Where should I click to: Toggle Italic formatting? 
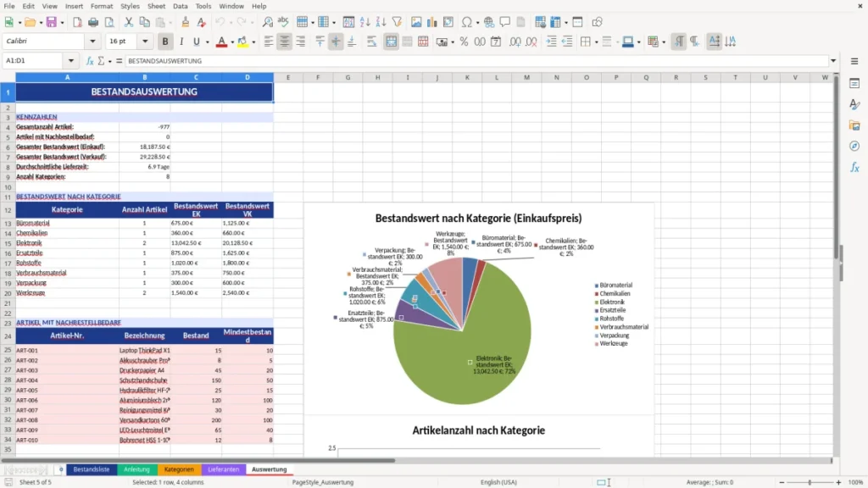[181, 42]
